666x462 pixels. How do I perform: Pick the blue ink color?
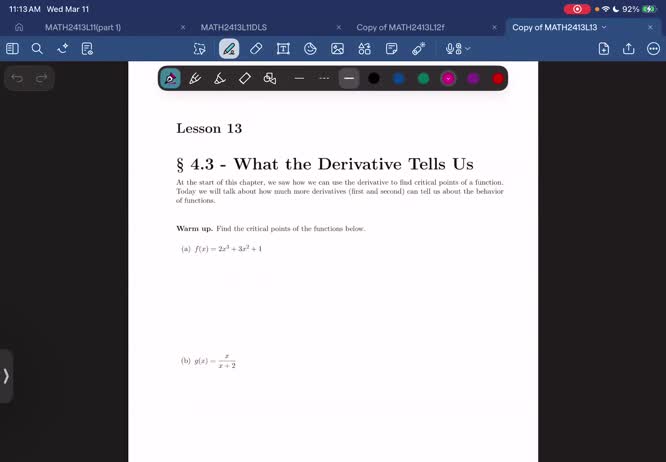point(398,79)
